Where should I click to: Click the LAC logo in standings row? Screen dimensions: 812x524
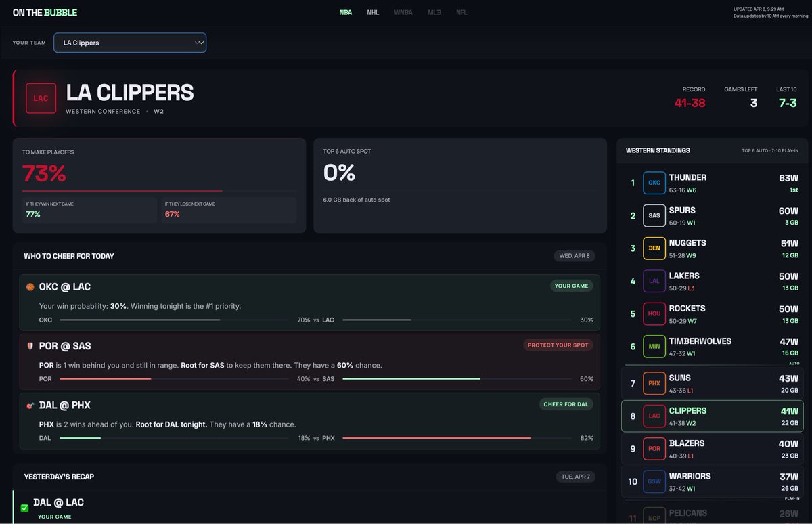[654, 416]
